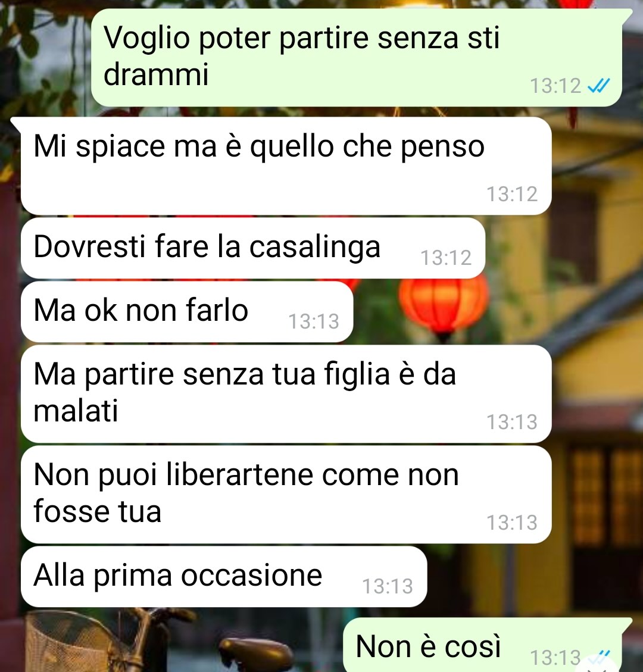Image resolution: width=643 pixels, height=672 pixels.
Task: Tap the 13:13 timestamp of 'fosse tua' message
Action: click(x=512, y=523)
